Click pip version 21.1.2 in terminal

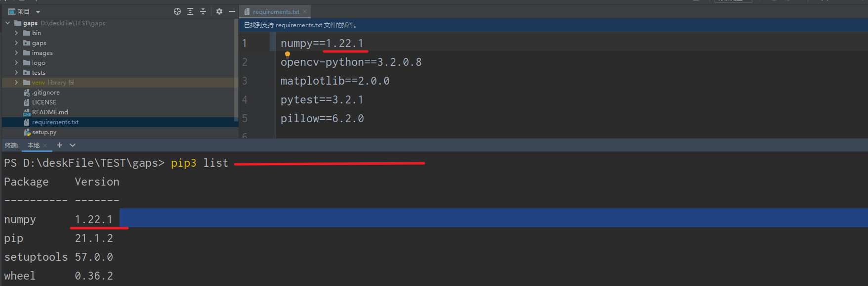click(94, 238)
